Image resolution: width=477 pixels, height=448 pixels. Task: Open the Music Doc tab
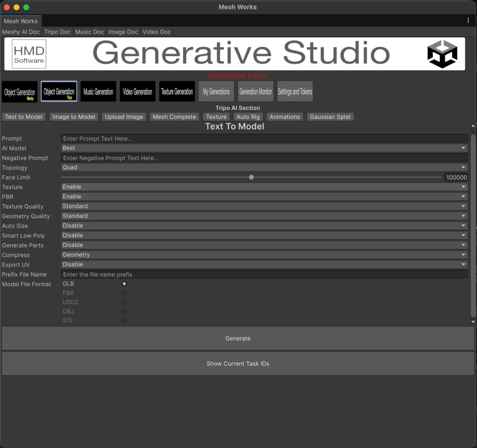click(x=89, y=32)
